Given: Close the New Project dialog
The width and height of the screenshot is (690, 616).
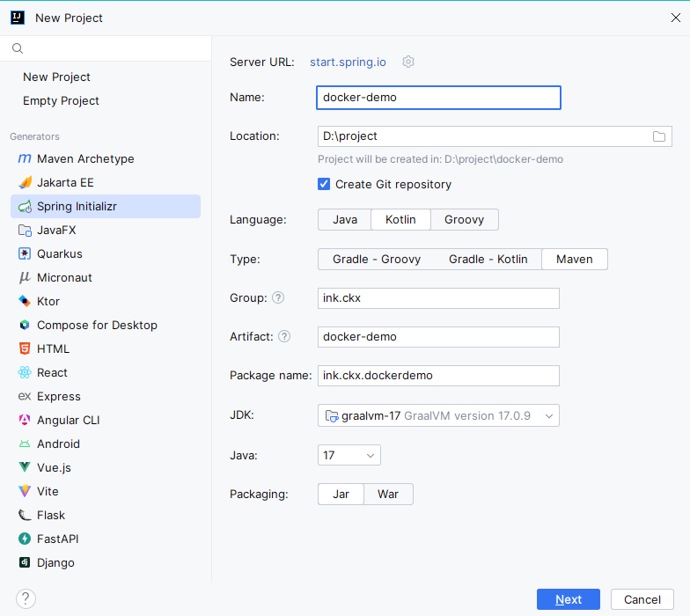Looking at the screenshot, I should [x=676, y=18].
